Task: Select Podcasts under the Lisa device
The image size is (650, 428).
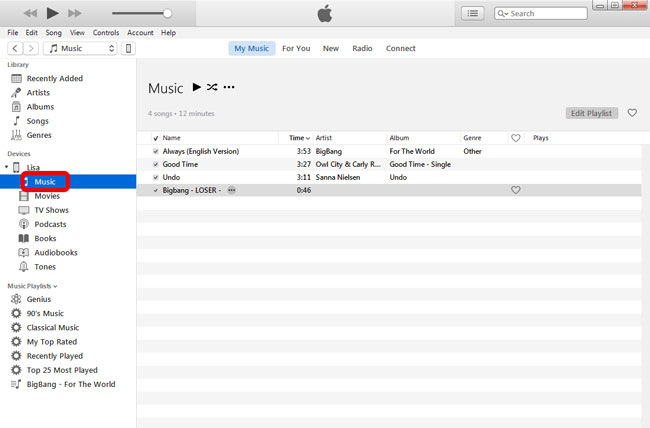Action: (50, 224)
